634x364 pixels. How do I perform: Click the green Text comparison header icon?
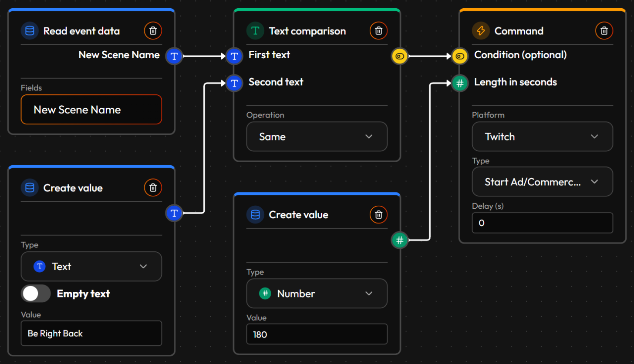255,31
